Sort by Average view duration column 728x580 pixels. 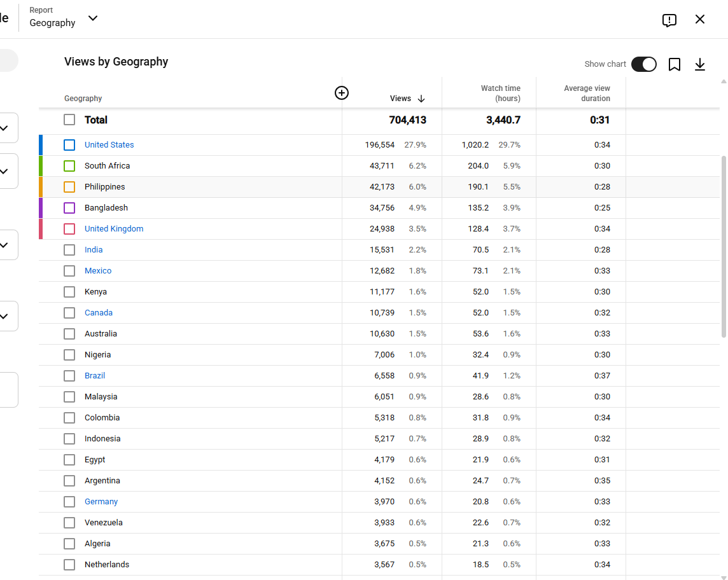click(x=587, y=93)
